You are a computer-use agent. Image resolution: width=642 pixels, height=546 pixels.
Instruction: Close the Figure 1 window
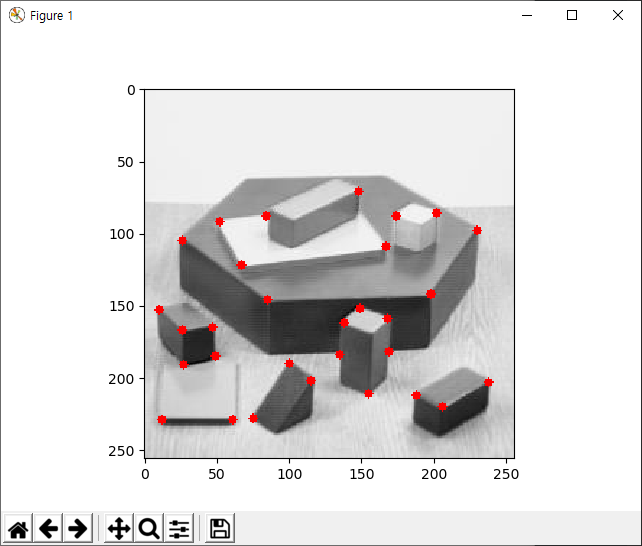(618, 16)
